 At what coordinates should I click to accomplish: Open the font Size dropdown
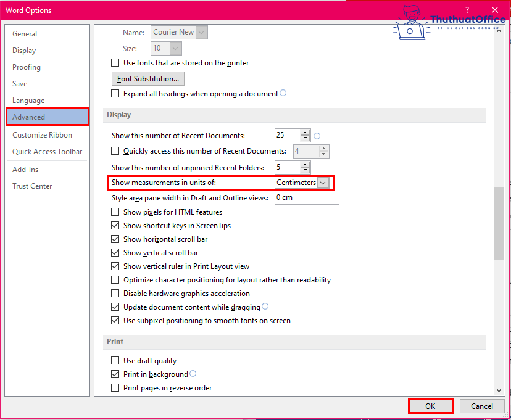coord(176,48)
